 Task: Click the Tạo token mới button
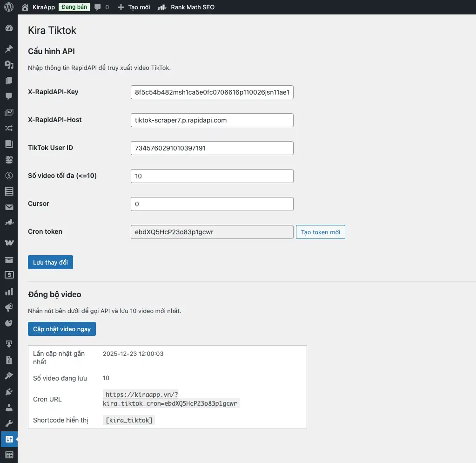click(320, 232)
